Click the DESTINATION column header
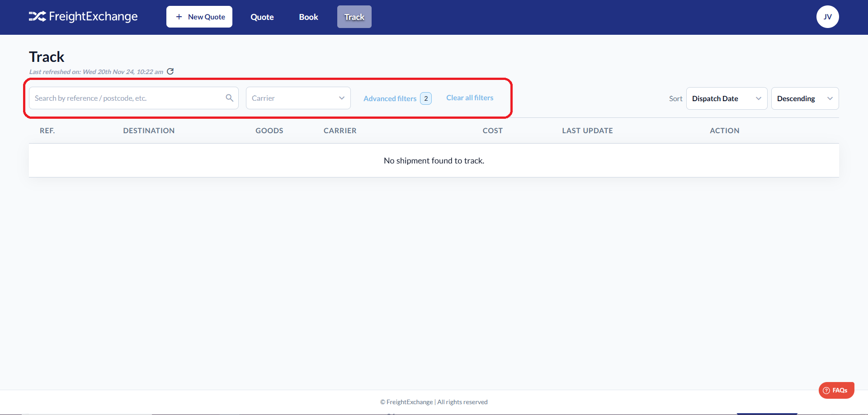Image resolution: width=868 pixels, height=415 pixels. 149,131
